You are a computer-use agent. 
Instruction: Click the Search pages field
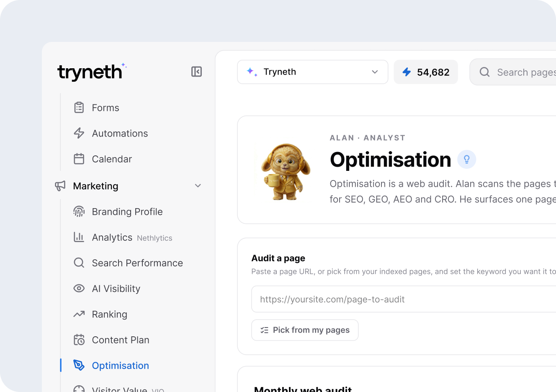513,72
